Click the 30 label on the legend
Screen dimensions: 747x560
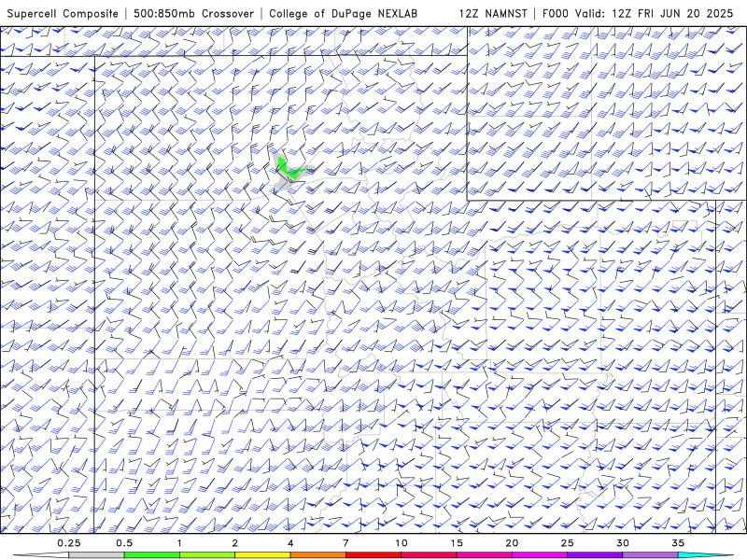[x=623, y=543]
